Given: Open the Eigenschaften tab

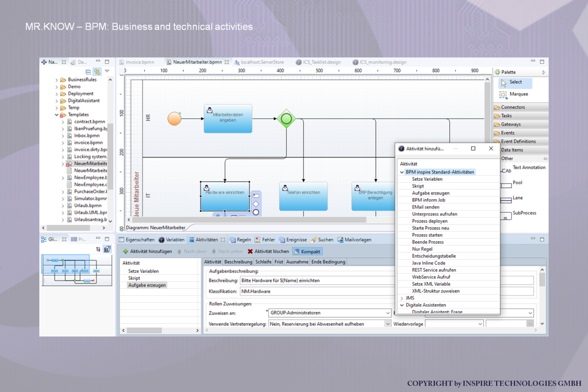Looking at the screenshot, I should (x=136, y=240).
